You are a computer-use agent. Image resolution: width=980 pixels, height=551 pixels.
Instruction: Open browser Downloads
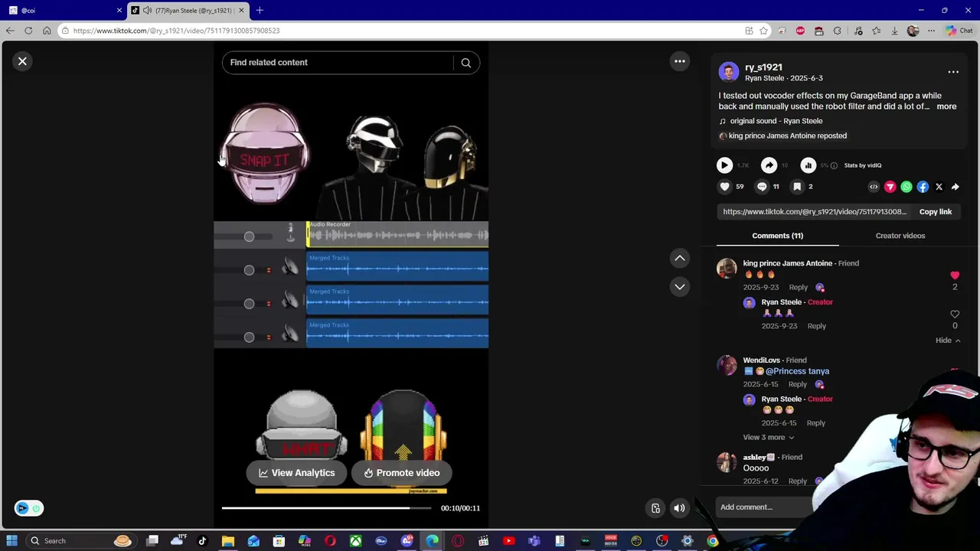[x=894, y=31]
